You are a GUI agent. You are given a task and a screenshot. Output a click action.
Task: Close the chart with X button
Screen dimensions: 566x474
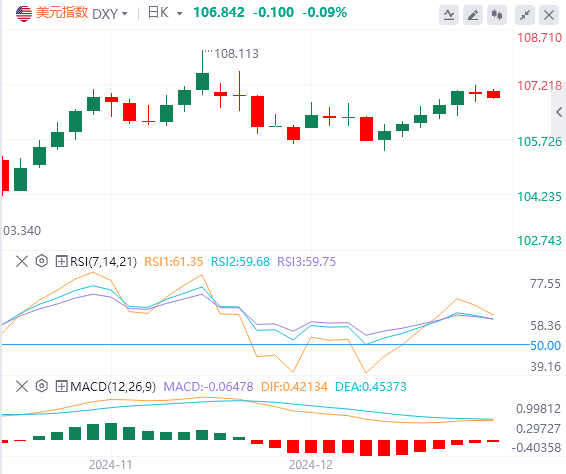[549, 15]
